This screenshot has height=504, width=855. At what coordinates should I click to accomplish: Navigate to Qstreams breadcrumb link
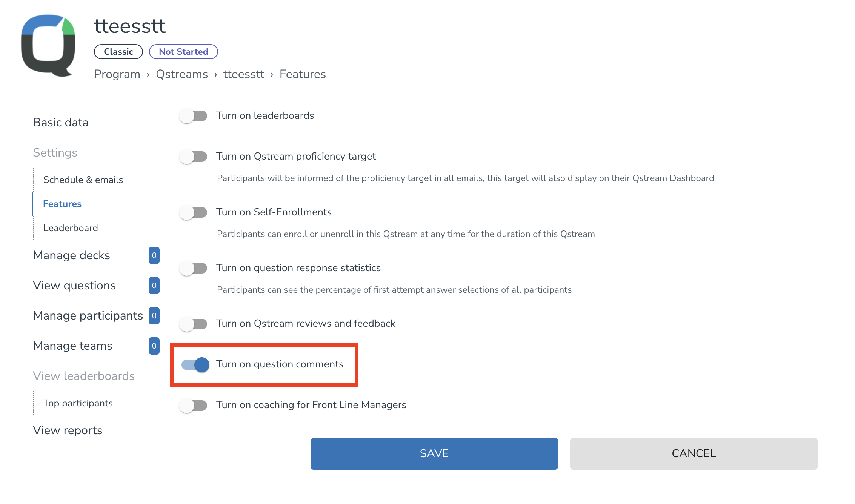(182, 74)
